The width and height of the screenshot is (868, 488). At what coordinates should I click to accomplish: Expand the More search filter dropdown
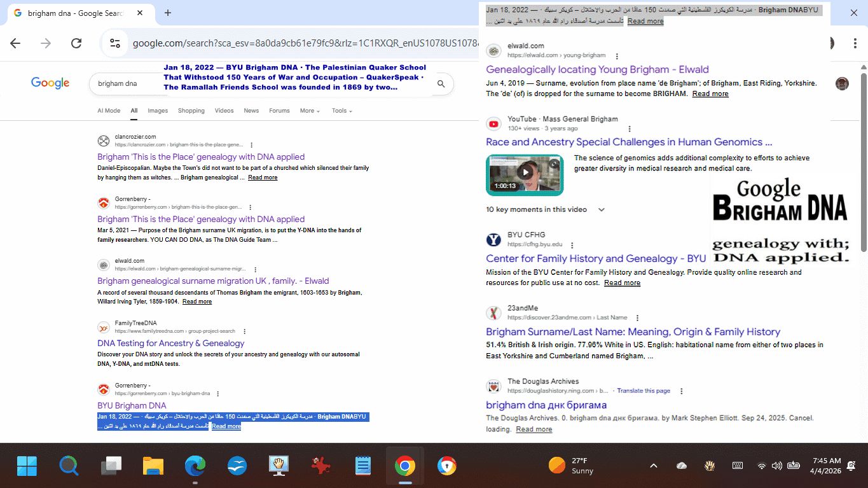coord(310,111)
